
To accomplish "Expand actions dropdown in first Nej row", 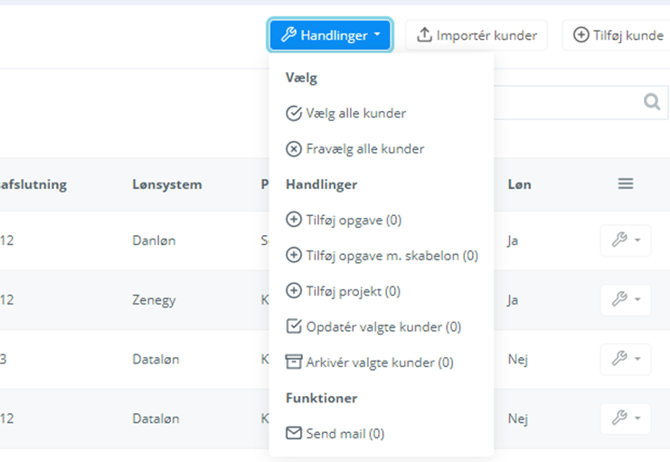I will [625, 358].
